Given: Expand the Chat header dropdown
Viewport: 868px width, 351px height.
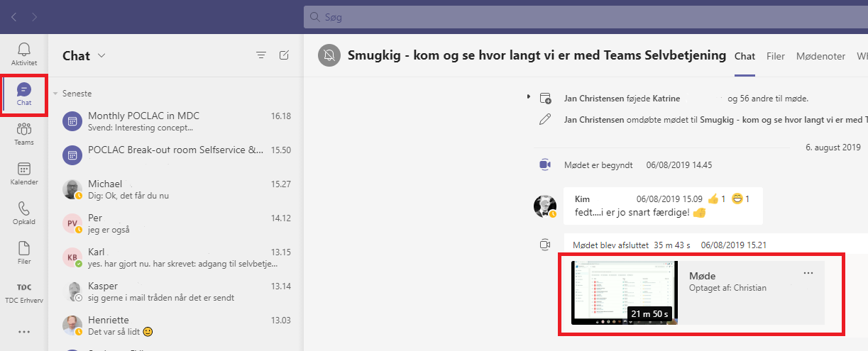Looking at the screenshot, I should pyautogui.click(x=101, y=55).
